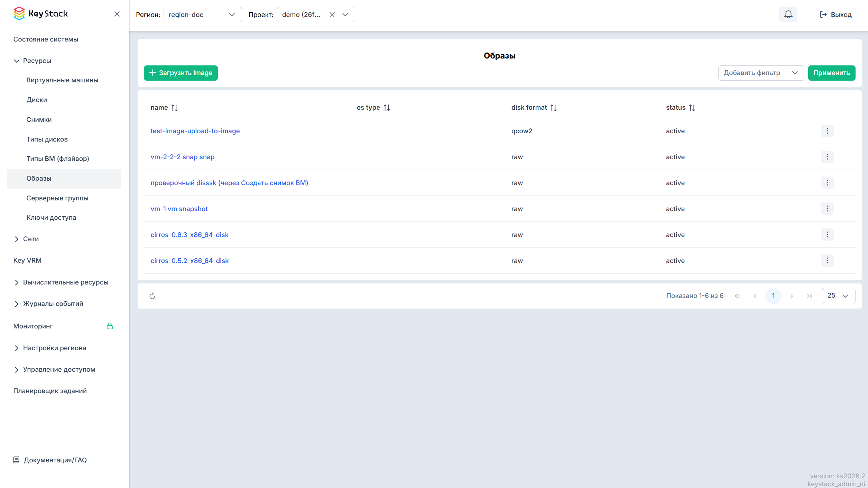This screenshot has height=488, width=868.
Task: Open cirros-0.6.3-x86_64-disk image
Action: (x=190, y=235)
